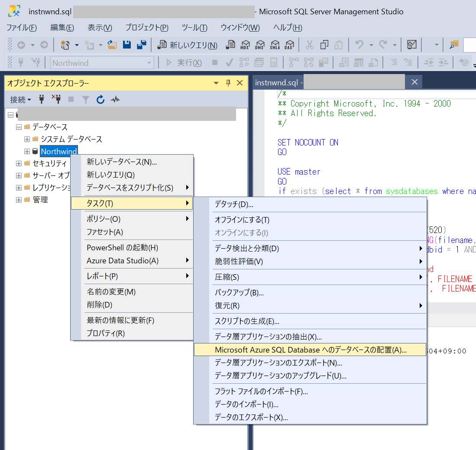476x450 pixels.
Task: Click the Save All icon
Action: coord(142,45)
